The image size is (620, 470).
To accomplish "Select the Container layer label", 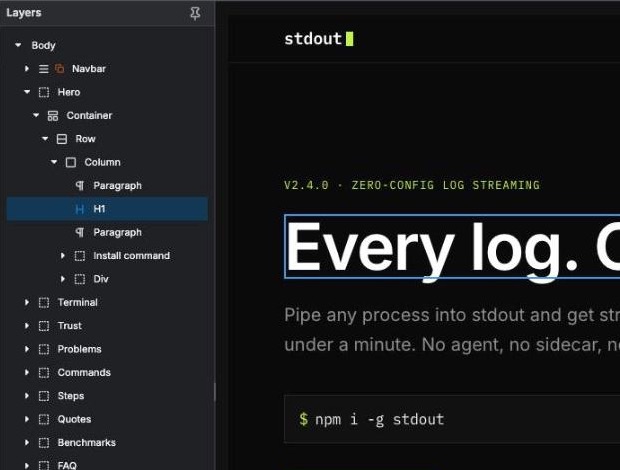I will 89,115.
